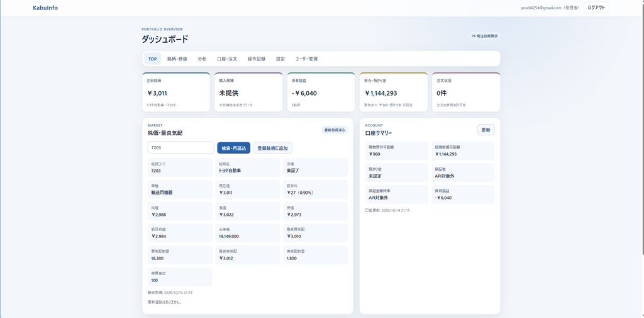The width and height of the screenshot is (644, 318).
Task: Click the 保証金 cell API対象外
Action: point(463,173)
